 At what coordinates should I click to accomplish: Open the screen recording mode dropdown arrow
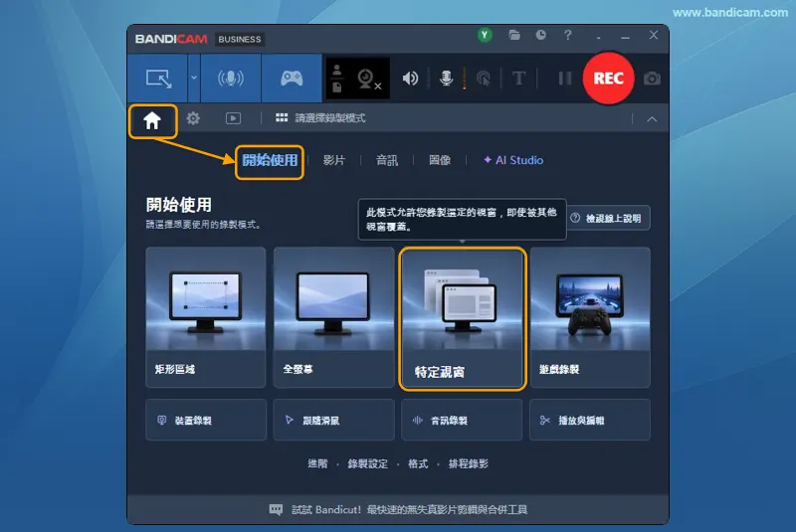click(194, 79)
